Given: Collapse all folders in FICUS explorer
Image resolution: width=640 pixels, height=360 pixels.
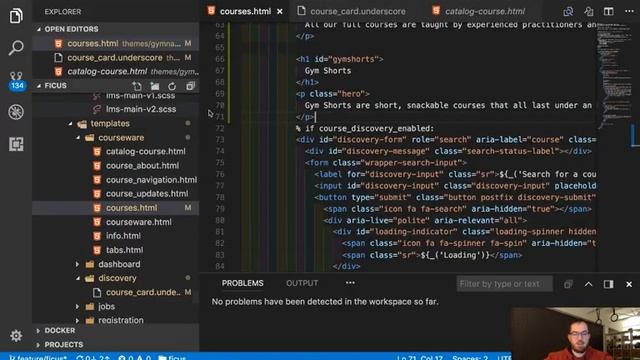Looking at the screenshot, I should point(190,86).
